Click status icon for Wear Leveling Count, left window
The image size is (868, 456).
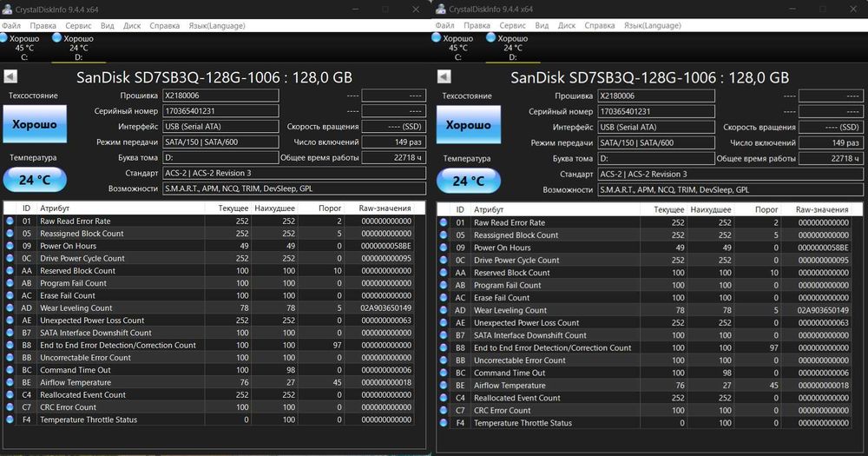click(10, 307)
